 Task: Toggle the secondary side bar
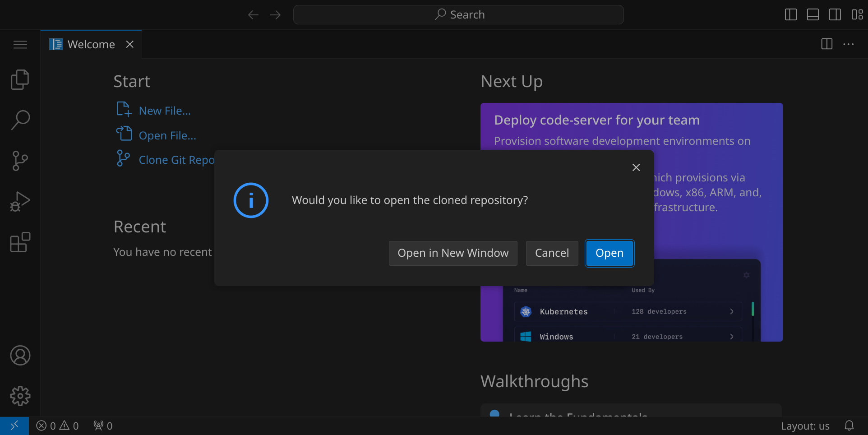[x=835, y=15]
